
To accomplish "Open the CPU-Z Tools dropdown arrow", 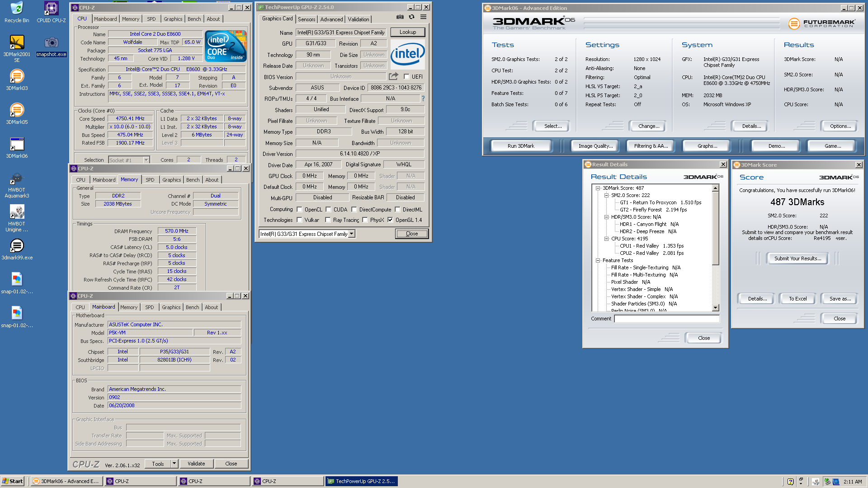I will 174,464.
